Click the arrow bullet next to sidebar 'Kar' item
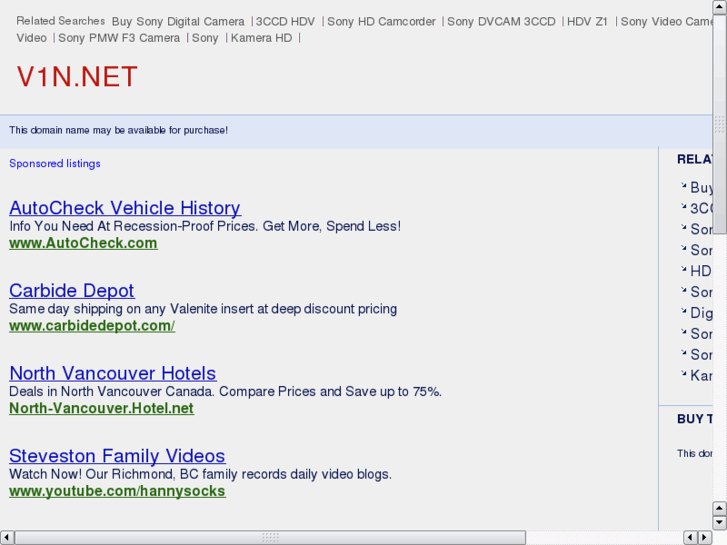This screenshot has width=727, height=545. 683,373
